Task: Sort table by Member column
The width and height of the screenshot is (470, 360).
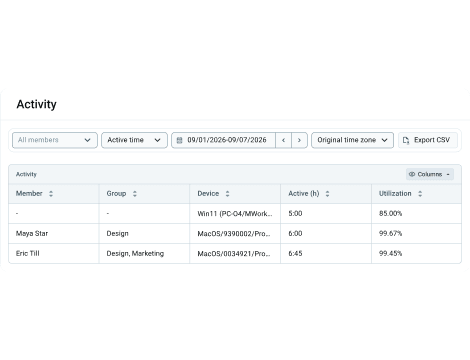Action: [x=51, y=194]
